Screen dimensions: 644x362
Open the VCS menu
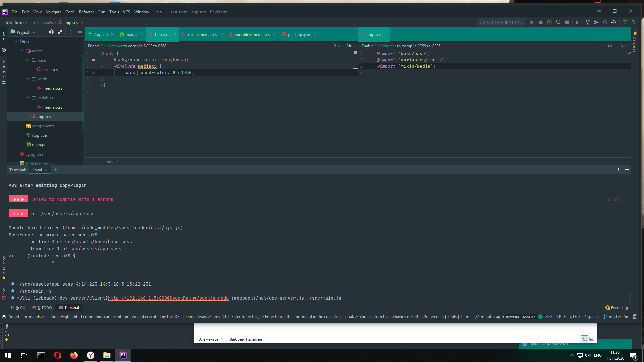[x=126, y=12]
